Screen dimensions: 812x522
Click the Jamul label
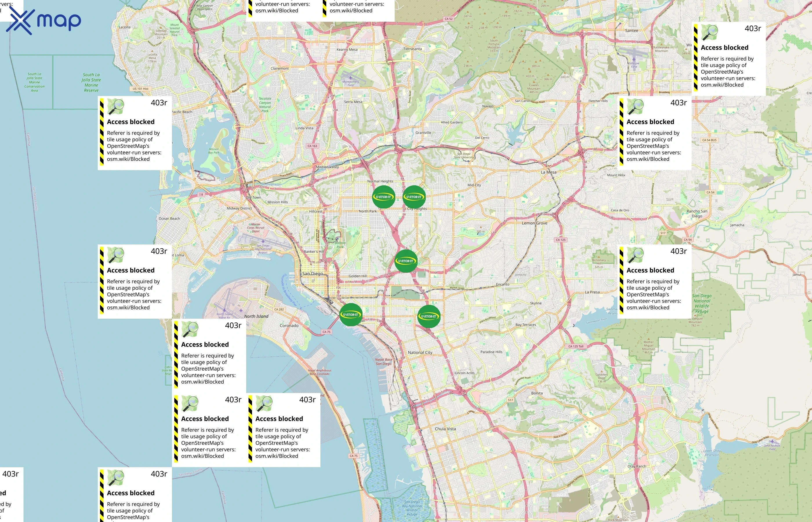click(x=797, y=275)
